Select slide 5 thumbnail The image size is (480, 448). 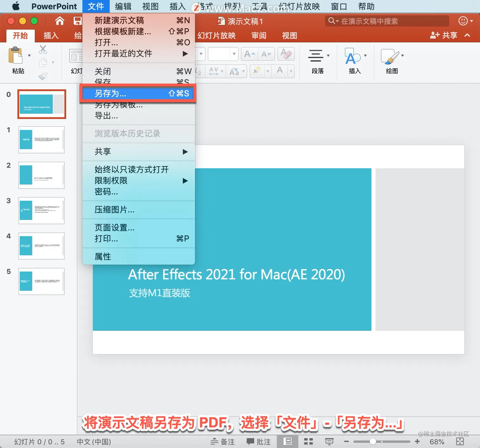(41, 281)
